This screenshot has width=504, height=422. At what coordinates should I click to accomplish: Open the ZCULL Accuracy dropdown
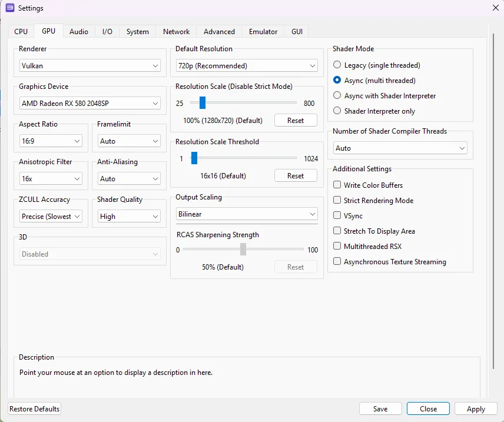pos(51,217)
